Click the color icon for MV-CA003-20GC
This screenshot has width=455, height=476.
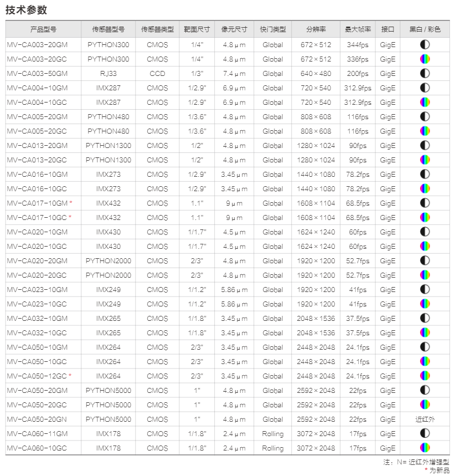pyautogui.click(x=425, y=59)
